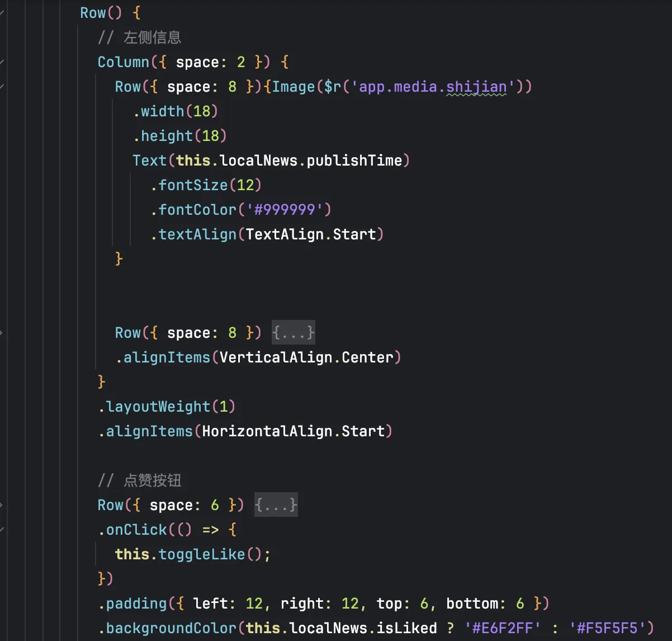Click the '#E6F2FF' color string
Image resolution: width=672 pixels, height=641 pixels.
point(503,628)
